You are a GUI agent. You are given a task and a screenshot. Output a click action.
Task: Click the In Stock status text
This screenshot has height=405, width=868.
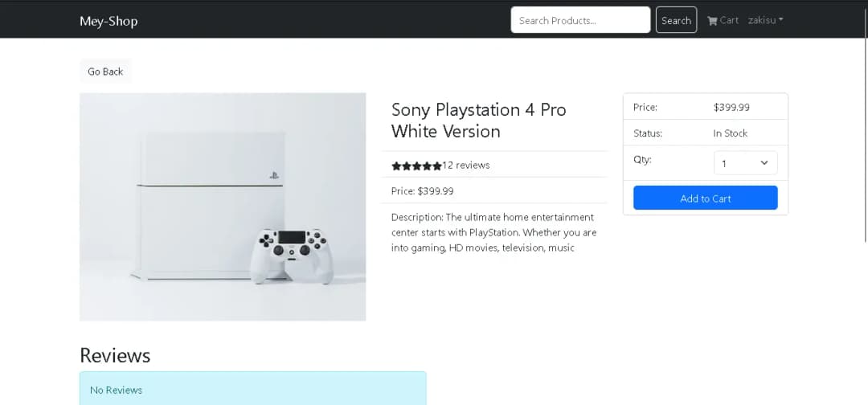(x=730, y=133)
